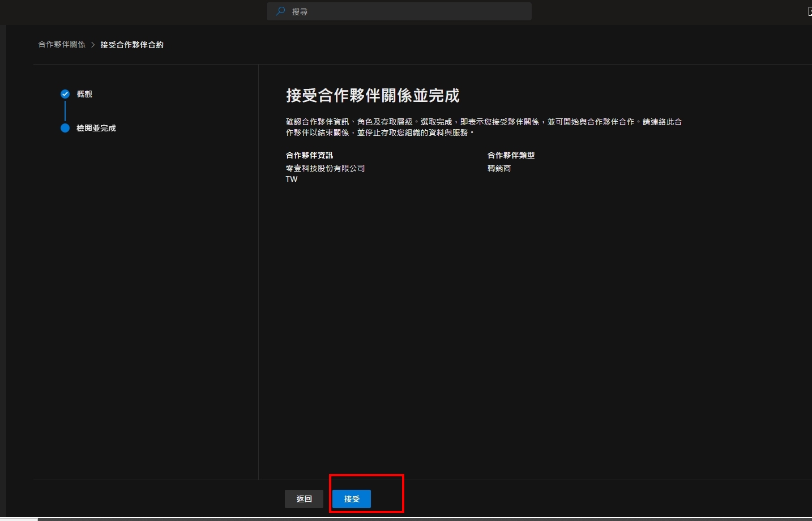
Task: Select 接受合作夥伴合約 breadcrumb item
Action: click(x=132, y=45)
